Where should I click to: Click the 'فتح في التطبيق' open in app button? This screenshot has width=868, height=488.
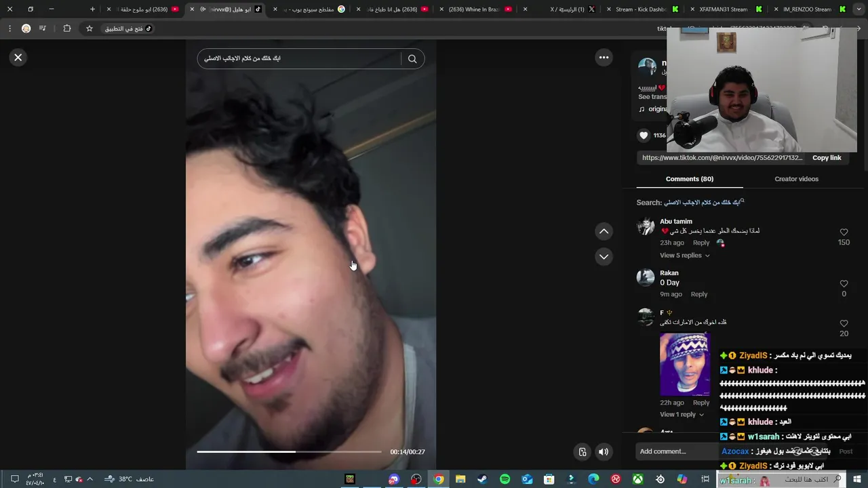coord(128,28)
